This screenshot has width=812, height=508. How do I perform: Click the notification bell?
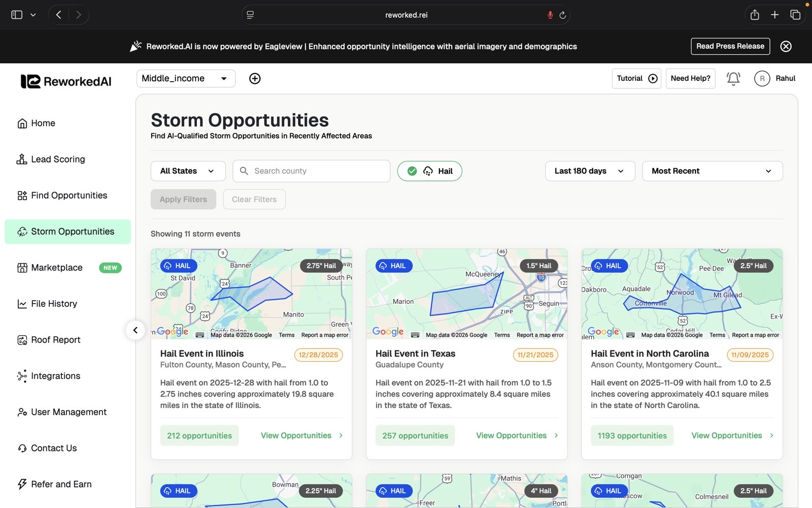point(733,78)
